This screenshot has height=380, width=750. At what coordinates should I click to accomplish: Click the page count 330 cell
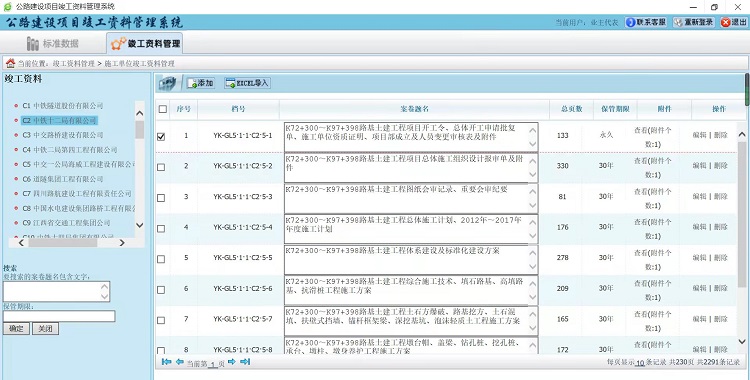(x=563, y=166)
